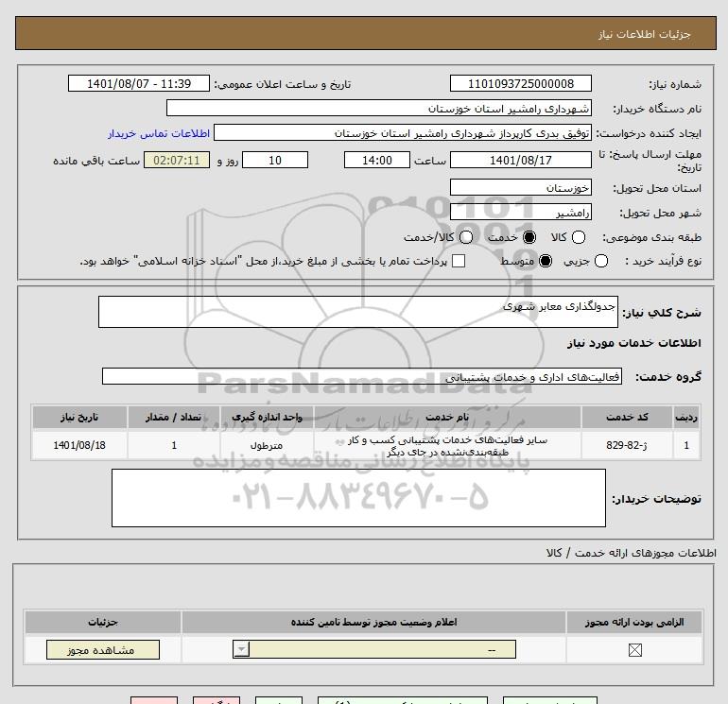Click the گروه خدمت field
Screen dimensions: 728x704
click(x=362, y=376)
